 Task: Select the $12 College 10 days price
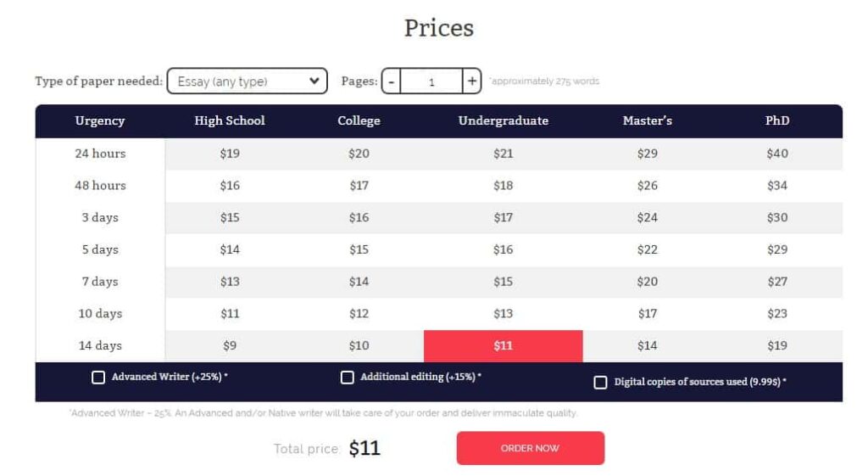(359, 314)
